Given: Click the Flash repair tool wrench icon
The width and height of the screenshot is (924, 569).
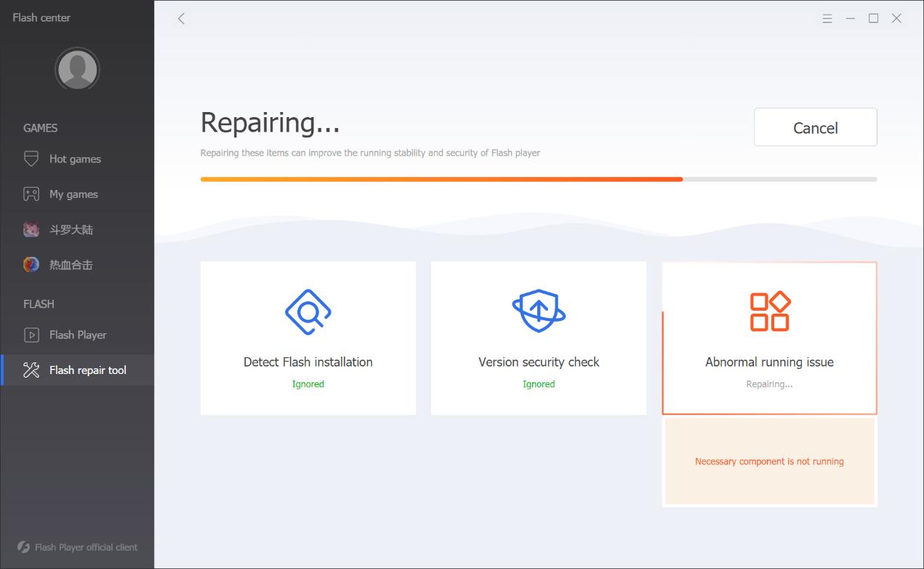Looking at the screenshot, I should point(31,370).
